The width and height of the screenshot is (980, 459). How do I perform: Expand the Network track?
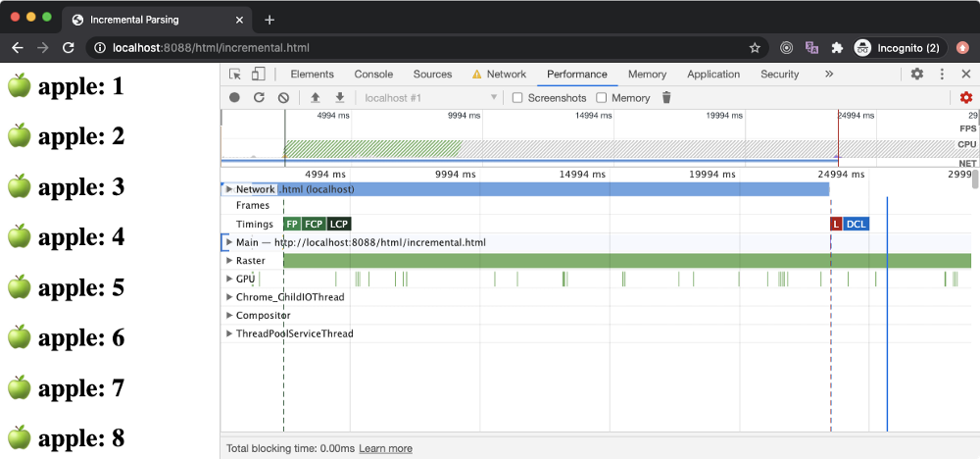228,189
